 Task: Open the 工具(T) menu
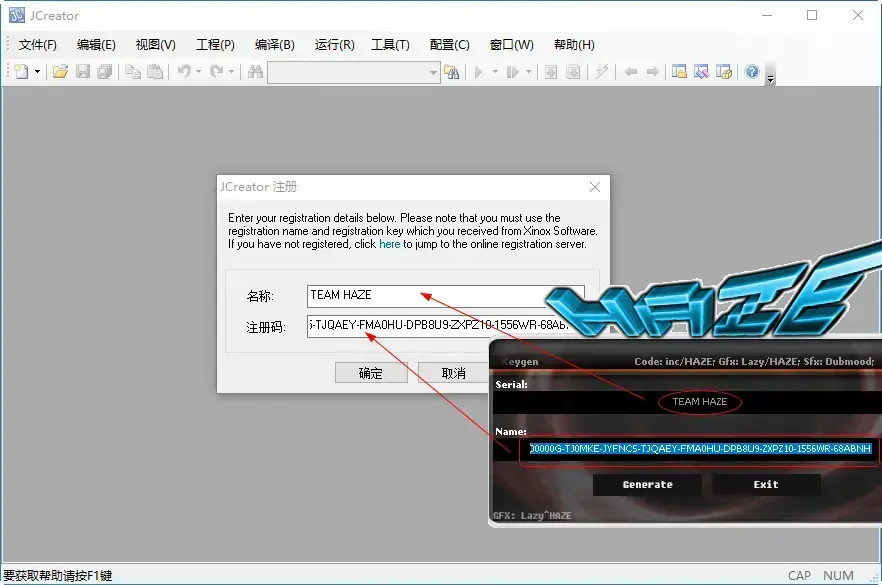tap(390, 45)
